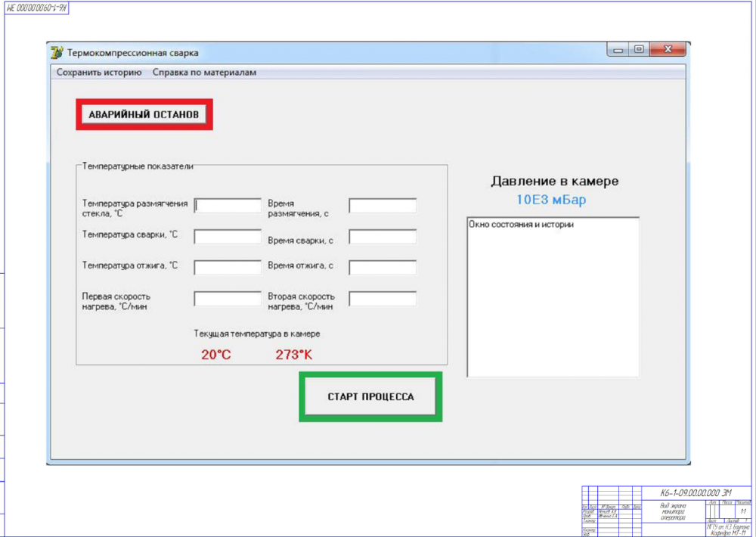This screenshot has width=756, height=537.
Task: Minimize the Термокомпрессионная сварка window
Action: pyautogui.click(x=618, y=49)
